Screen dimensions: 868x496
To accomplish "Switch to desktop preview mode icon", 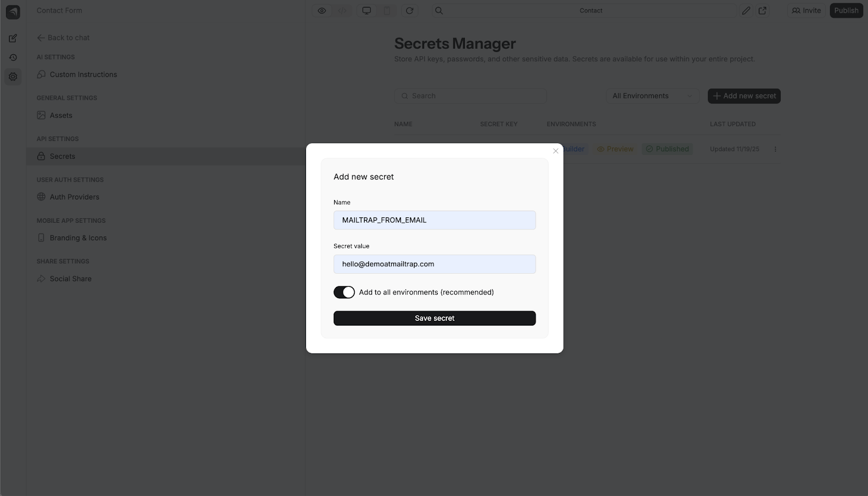I will click(367, 10).
